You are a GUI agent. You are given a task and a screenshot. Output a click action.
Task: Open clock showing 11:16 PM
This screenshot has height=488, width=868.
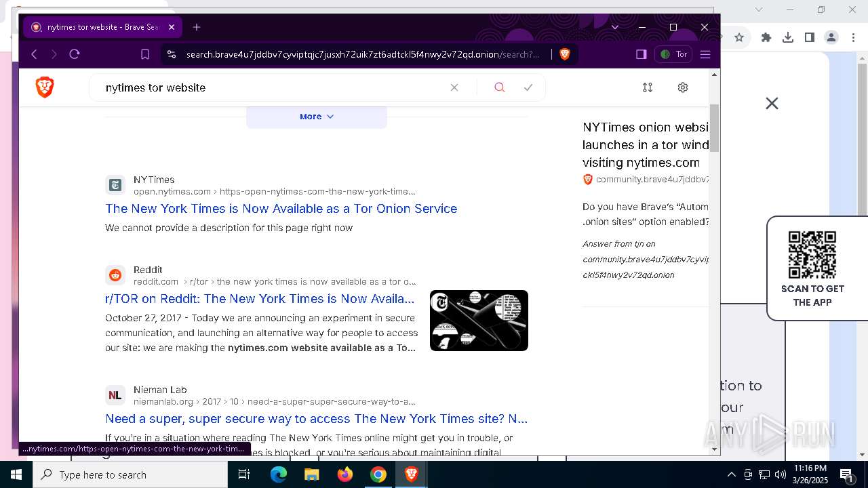point(810,474)
